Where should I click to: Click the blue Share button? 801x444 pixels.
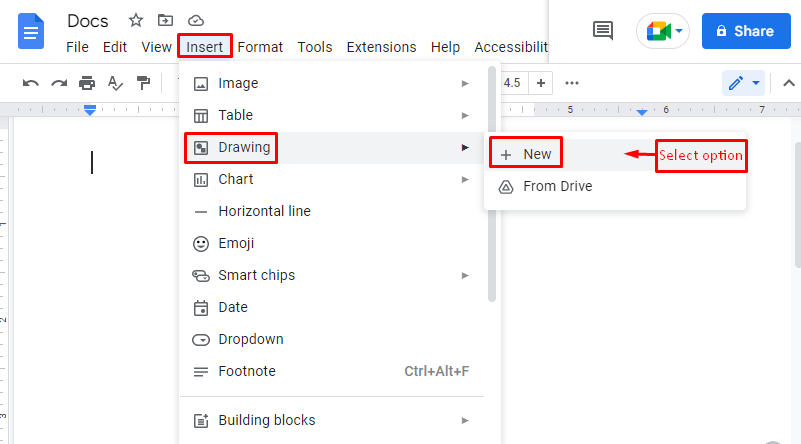click(x=746, y=31)
